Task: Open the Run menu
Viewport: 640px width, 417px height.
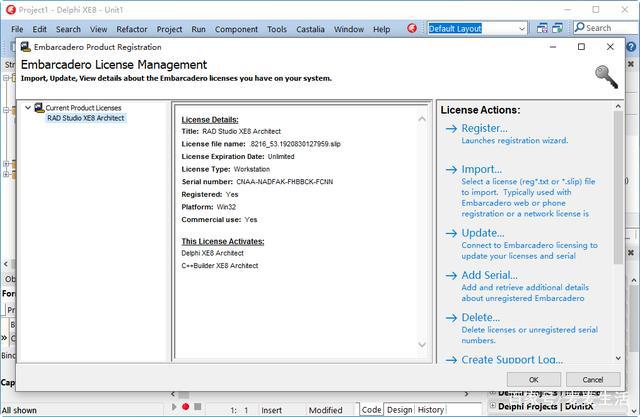Action: point(198,29)
